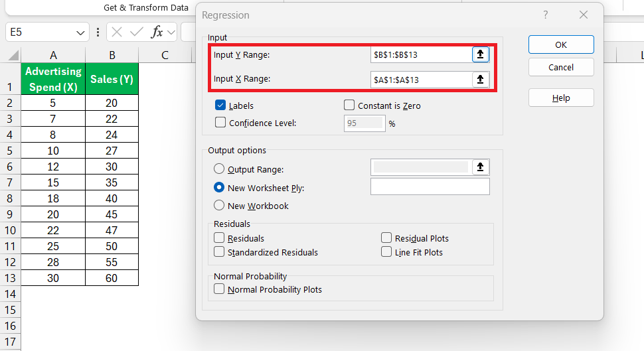Select column B header
This screenshot has width=644, height=351.
[x=112, y=55]
